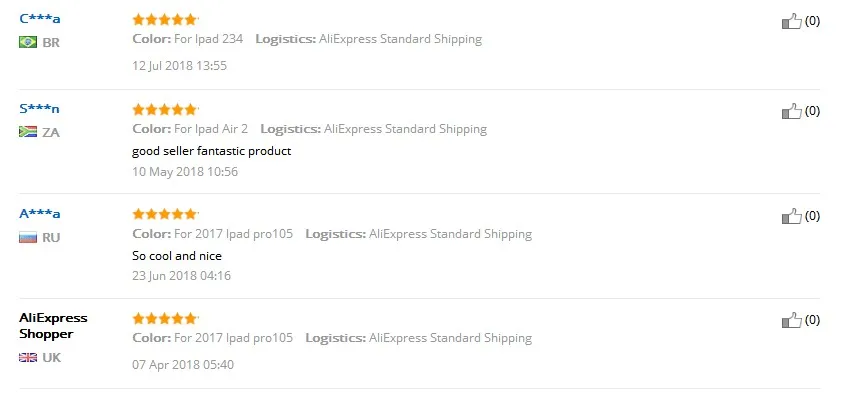The width and height of the screenshot is (848, 395).
Task: Click the AliExpress Shopper name
Action: 53,326
